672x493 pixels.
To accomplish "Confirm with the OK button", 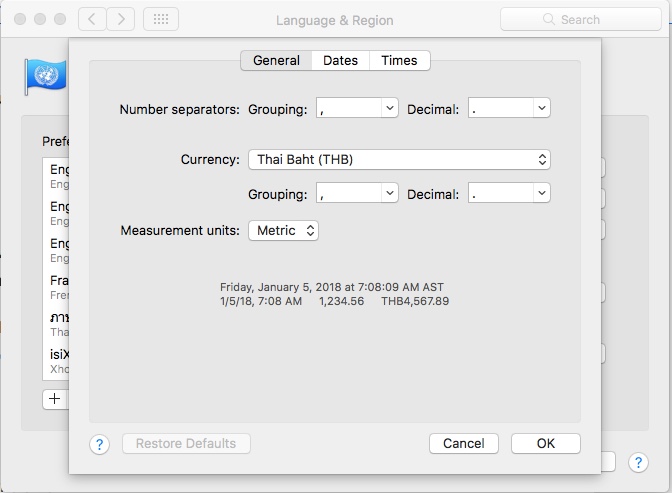I will 545,443.
